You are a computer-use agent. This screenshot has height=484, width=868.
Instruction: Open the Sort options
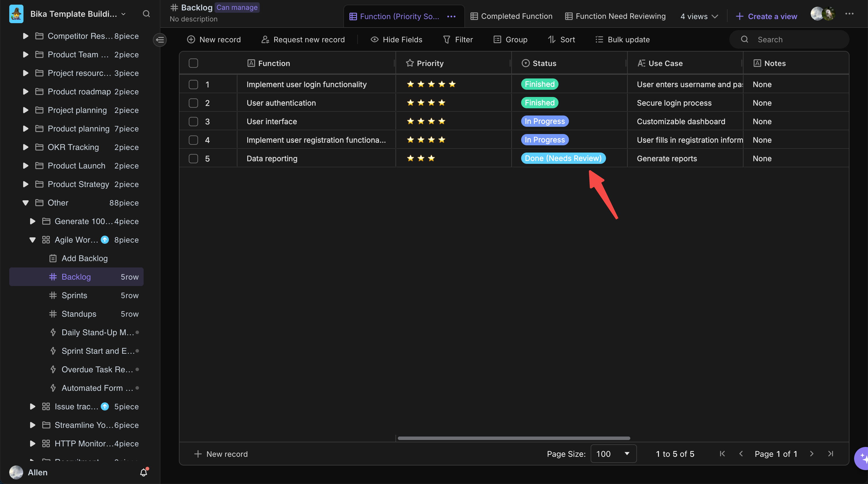tap(561, 39)
